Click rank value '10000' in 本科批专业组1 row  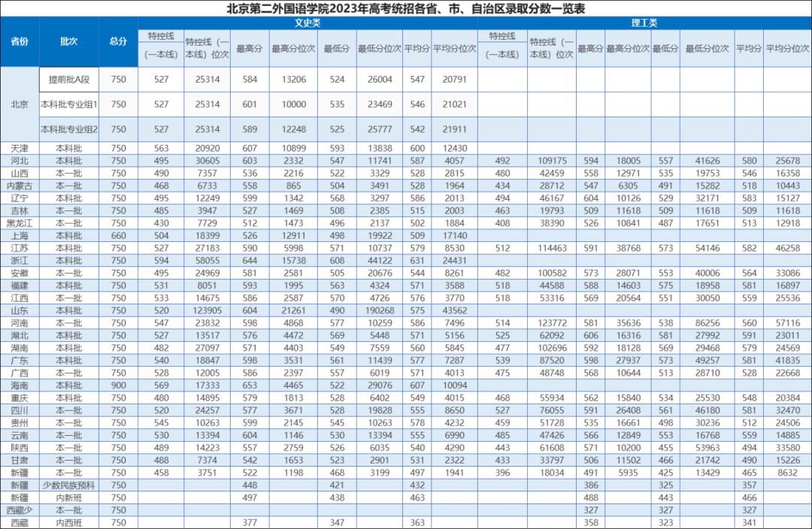pyautogui.click(x=294, y=104)
